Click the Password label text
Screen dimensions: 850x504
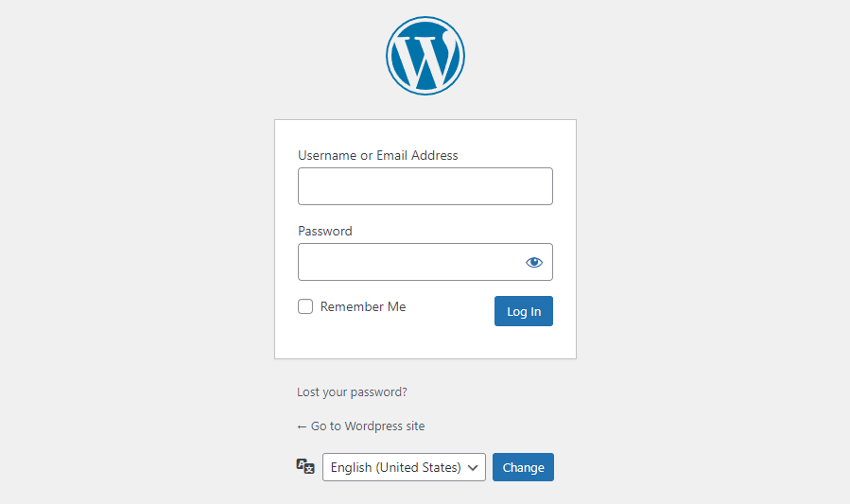(x=324, y=231)
